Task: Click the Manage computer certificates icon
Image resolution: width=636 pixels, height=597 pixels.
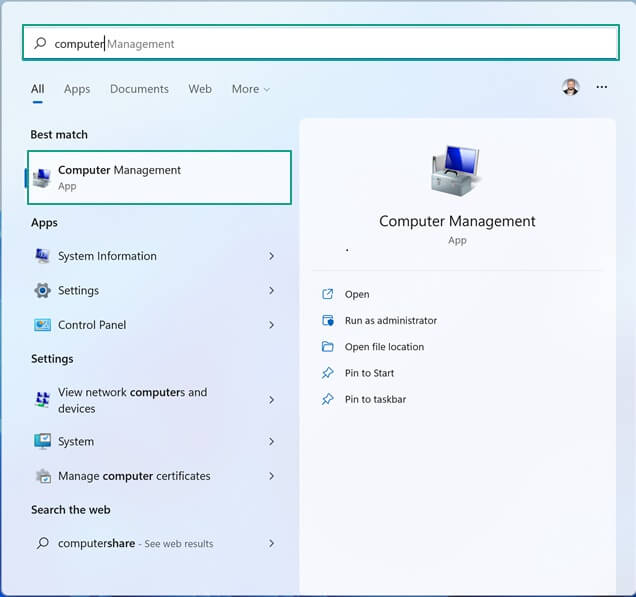Action: point(43,476)
